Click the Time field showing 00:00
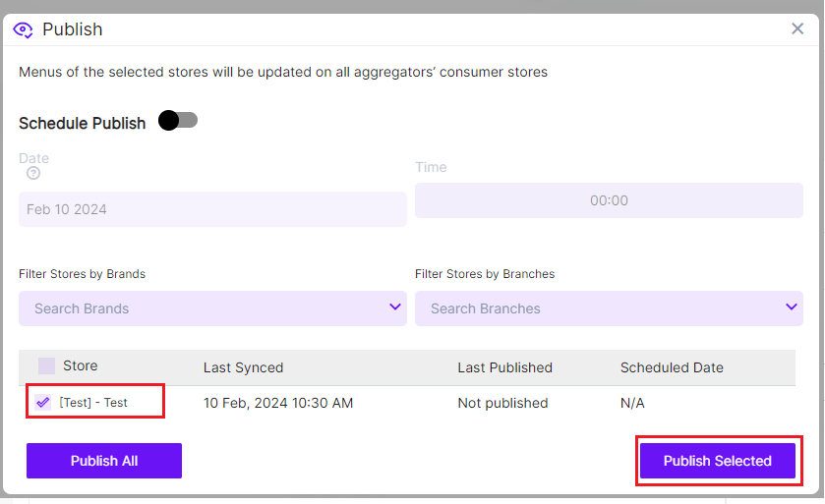825x504 pixels. [x=609, y=200]
